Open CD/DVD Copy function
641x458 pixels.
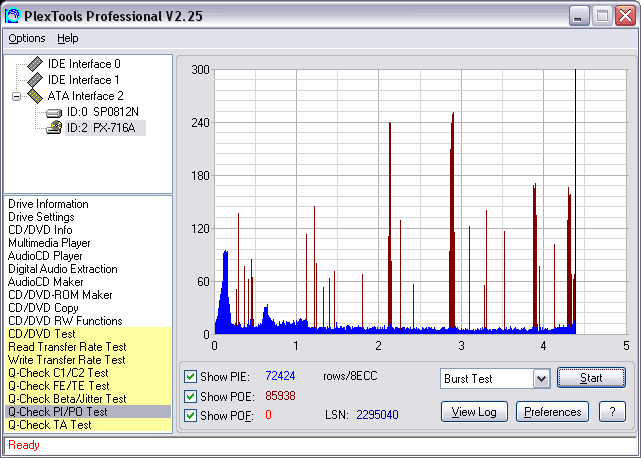43,308
